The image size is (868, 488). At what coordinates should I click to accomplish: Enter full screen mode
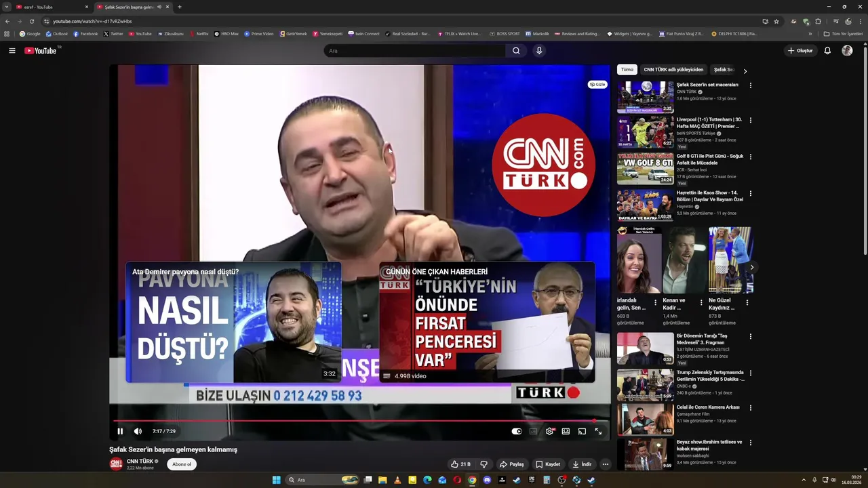tap(598, 431)
